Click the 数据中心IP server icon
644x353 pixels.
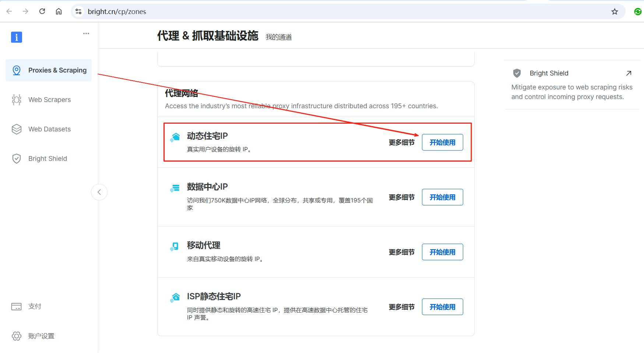[x=175, y=188]
